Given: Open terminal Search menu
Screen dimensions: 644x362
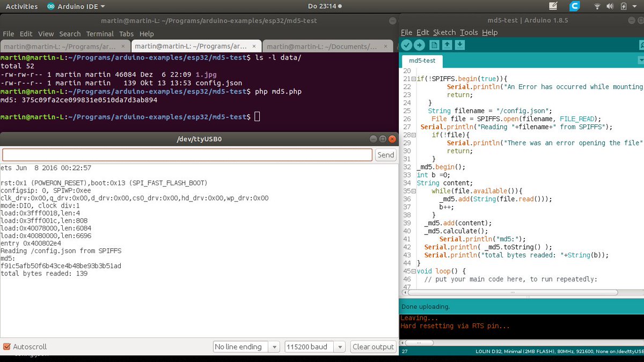Looking at the screenshot, I should [70, 34].
